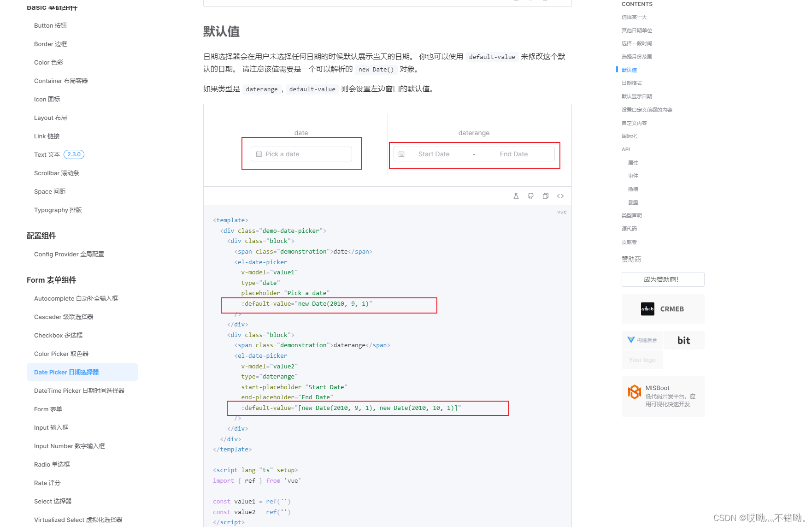The image size is (812, 527).
Task: Open the playground flask icon
Action: click(516, 196)
